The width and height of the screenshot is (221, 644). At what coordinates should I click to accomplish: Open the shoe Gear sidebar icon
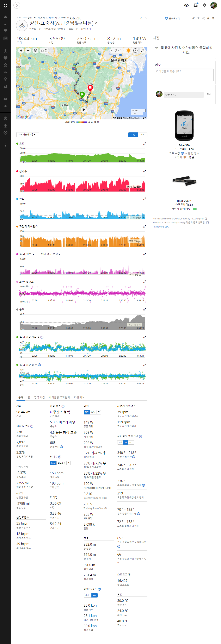pos(6,72)
